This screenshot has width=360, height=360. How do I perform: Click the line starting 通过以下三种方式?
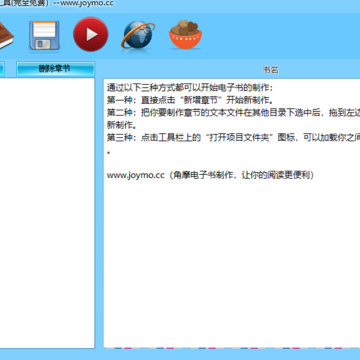[190, 88]
